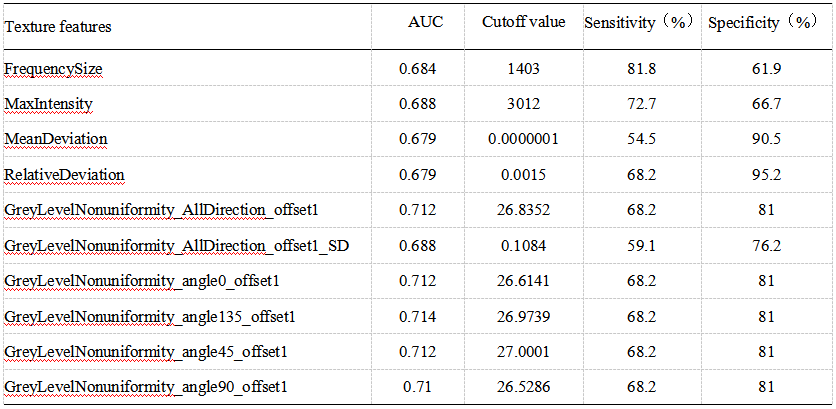This screenshot has height=409, width=836.
Task: Select the RelativeDeviation row label
Action: [x=65, y=174]
